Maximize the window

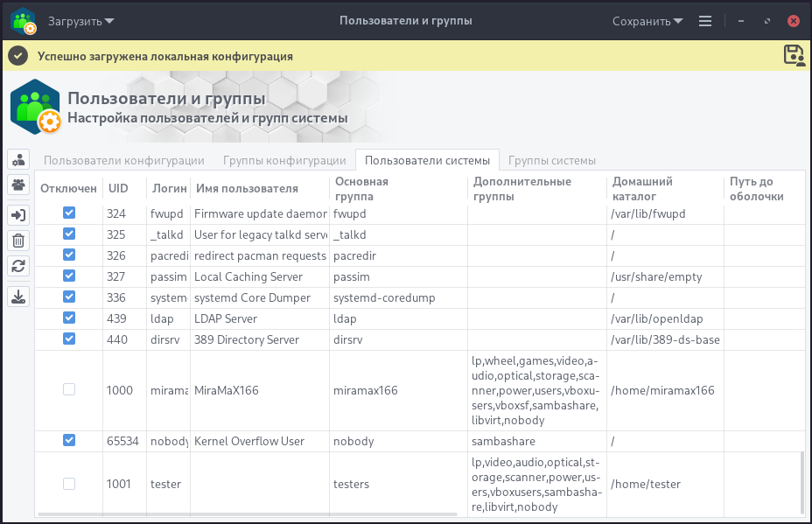(767, 21)
